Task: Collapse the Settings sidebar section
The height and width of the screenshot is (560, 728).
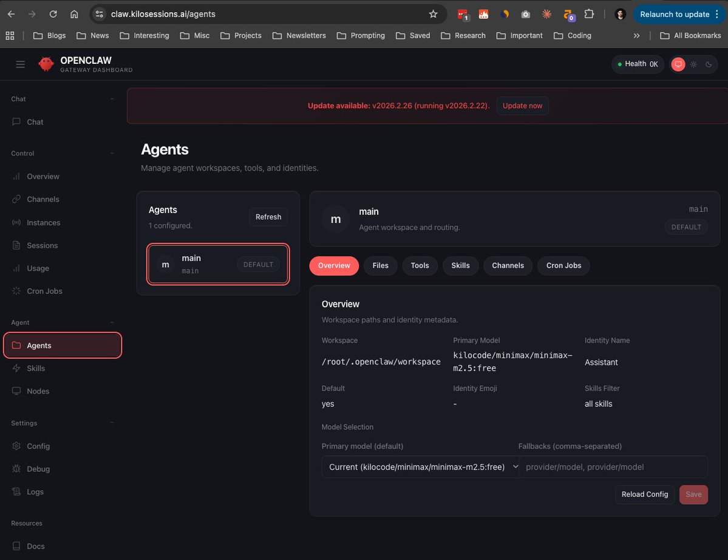Action: click(x=112, y=423)
